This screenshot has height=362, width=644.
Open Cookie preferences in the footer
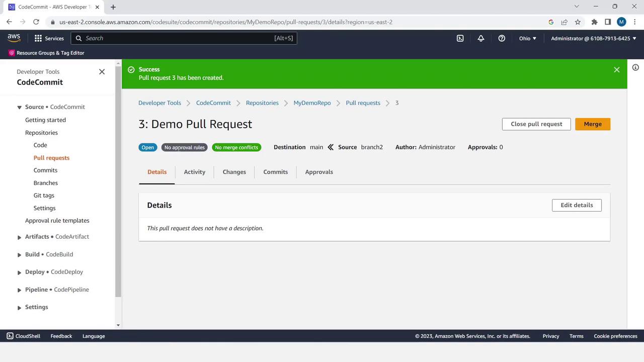(x=615, y=336)
